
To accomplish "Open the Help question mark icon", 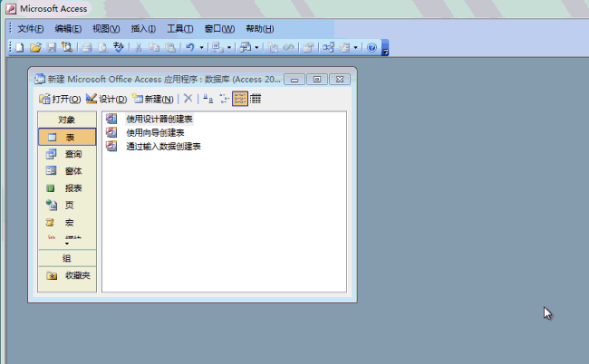I will tap(372, 48).
